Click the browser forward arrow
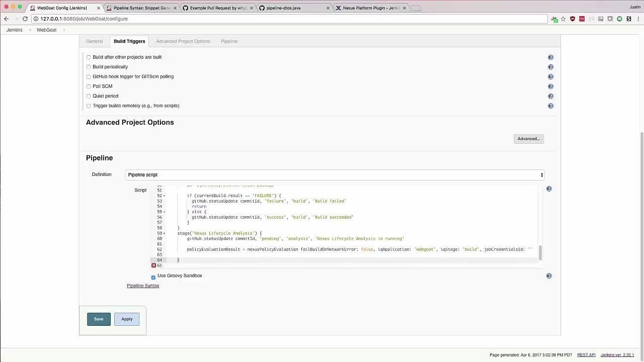The width and height of the screenshot is (644, 362). [x=16, y=19]
